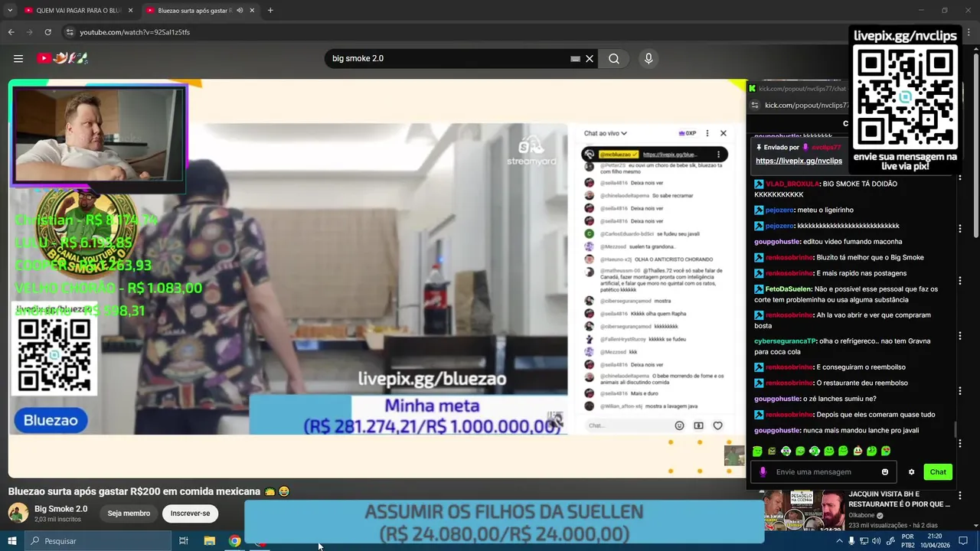
Task: Open Task View on the taskbar
Action: pos(184,541)
